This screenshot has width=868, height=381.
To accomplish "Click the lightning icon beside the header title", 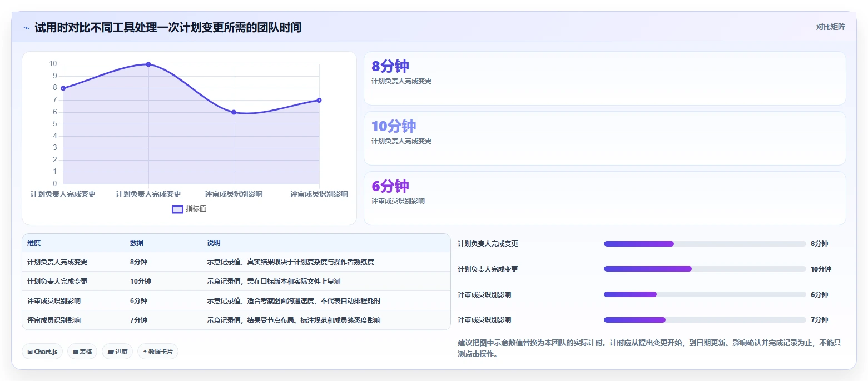I will 26,27.
